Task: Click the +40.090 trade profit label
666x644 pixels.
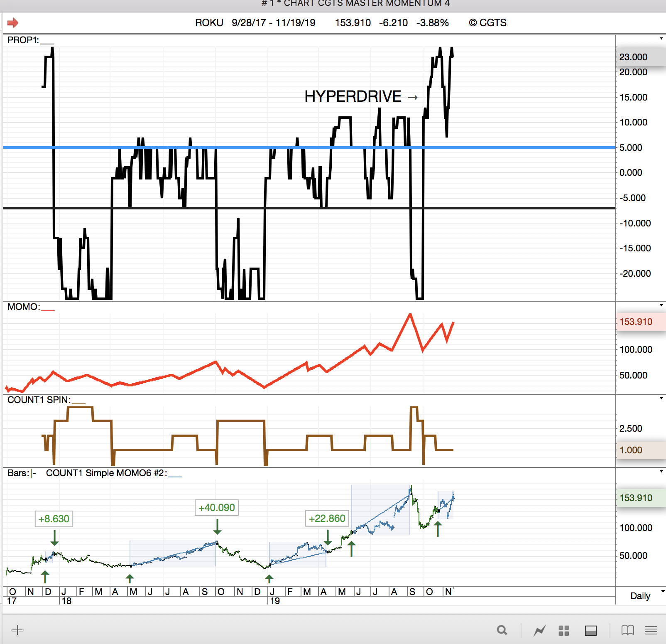Action: point(216,508)
